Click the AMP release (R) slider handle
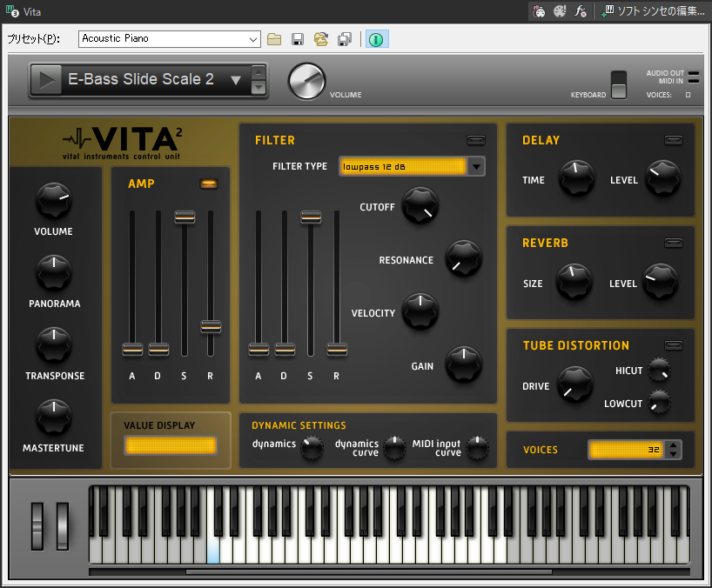Screen dimensions: 712x588 pos(211,327)
